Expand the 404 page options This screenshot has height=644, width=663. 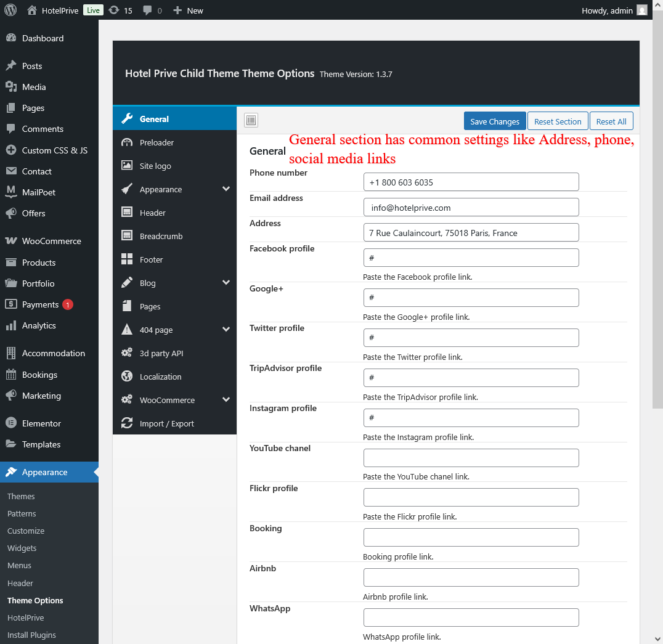coord(226,330)
